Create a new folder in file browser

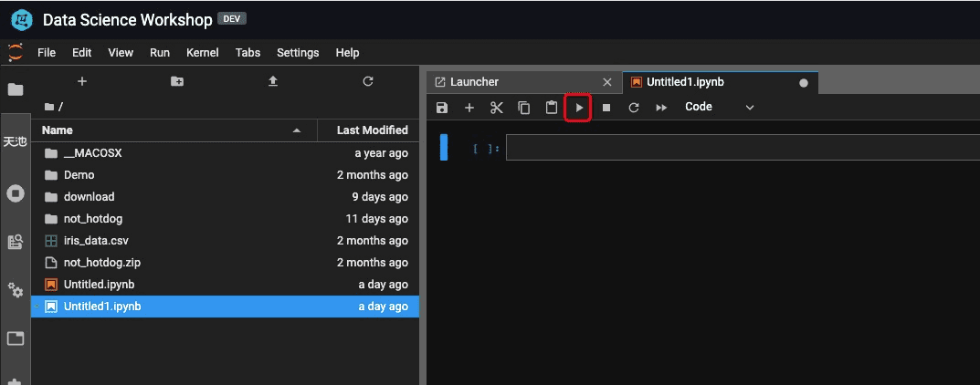tap(177, 82)
